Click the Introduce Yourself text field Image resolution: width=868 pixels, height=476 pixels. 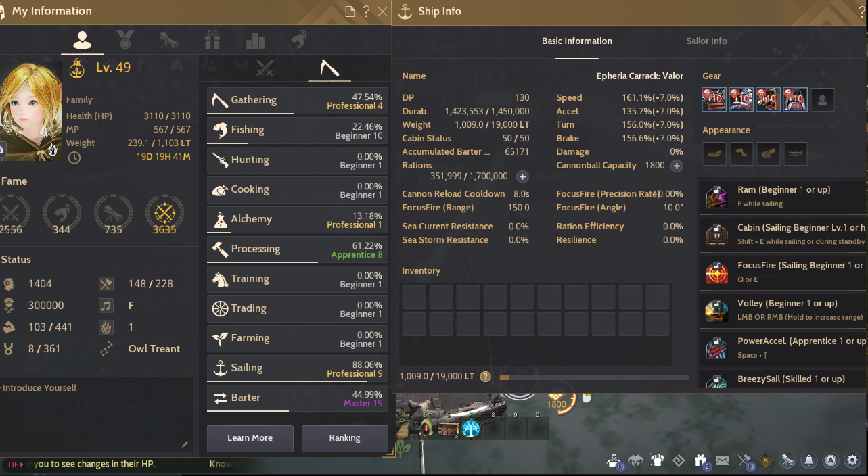[96, 414]
